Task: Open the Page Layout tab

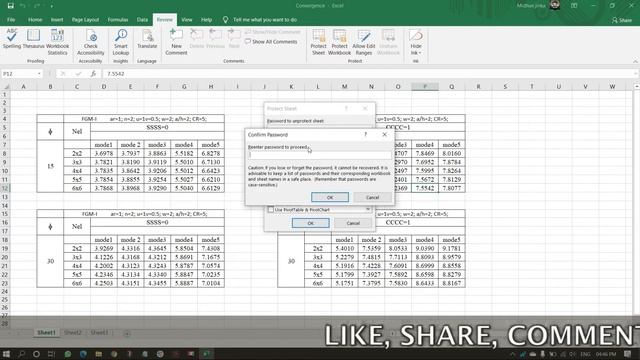Action: pyautogui.click(x=85, y=20)
